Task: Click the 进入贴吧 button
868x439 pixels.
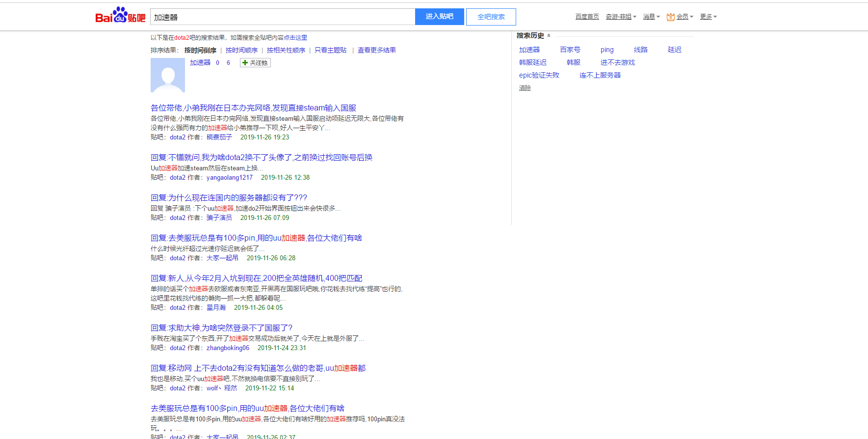Action: pyautogui.click(x=439, y=17)
